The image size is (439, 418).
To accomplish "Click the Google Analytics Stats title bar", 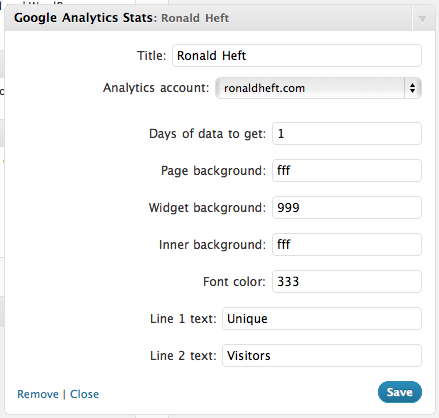I will point(220,18).
